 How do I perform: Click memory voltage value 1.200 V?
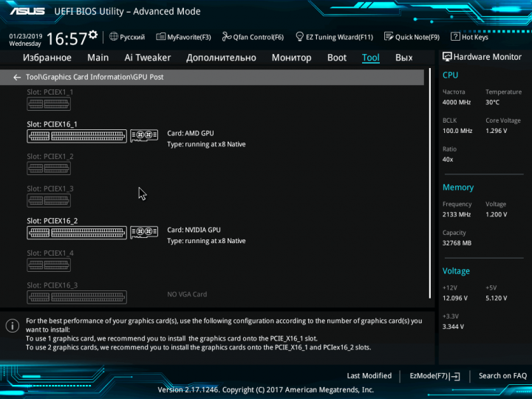coord(497,214)
